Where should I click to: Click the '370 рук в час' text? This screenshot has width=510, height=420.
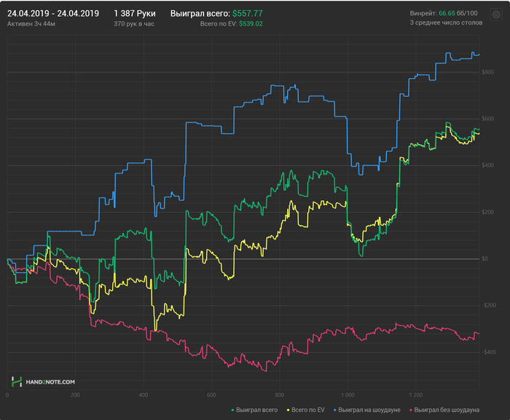click(134, 24)
